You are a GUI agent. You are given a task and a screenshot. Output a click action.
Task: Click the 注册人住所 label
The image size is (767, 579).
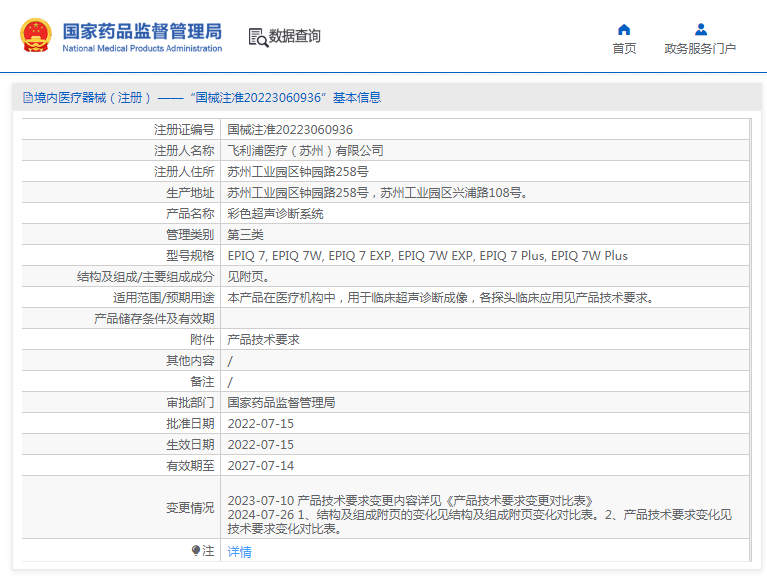coord(184,172)
